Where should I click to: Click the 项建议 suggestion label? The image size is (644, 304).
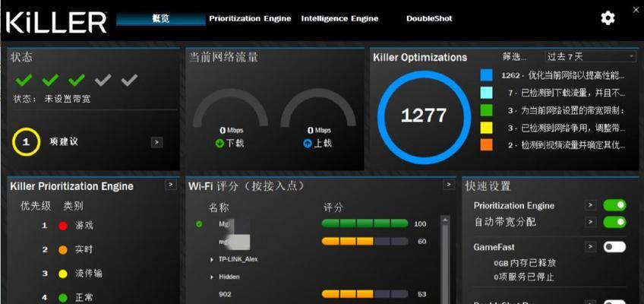tap(64, 142)
